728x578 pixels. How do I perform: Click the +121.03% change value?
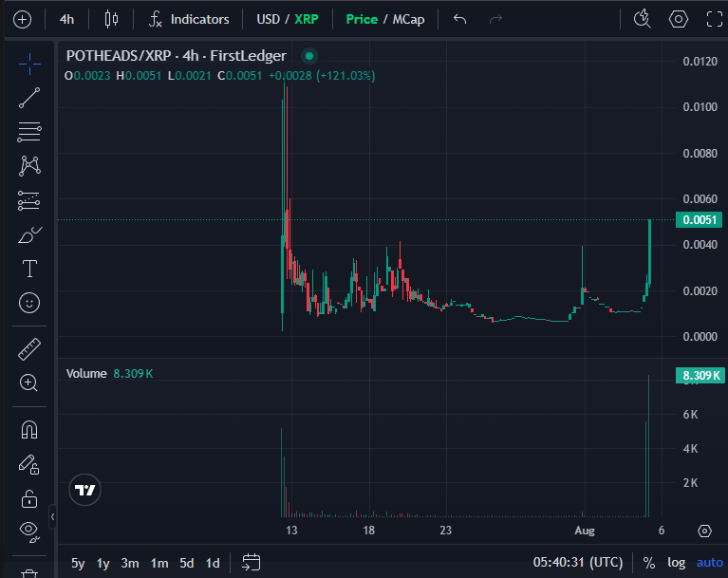345,76
